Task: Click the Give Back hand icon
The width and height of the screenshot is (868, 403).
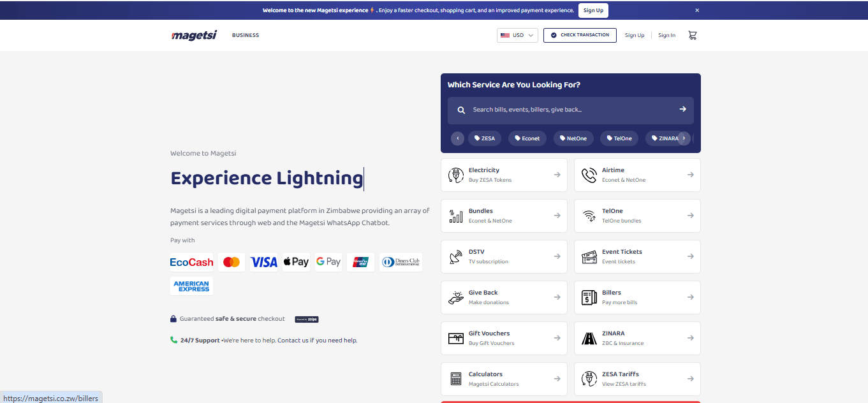Action: coord(456,297)
